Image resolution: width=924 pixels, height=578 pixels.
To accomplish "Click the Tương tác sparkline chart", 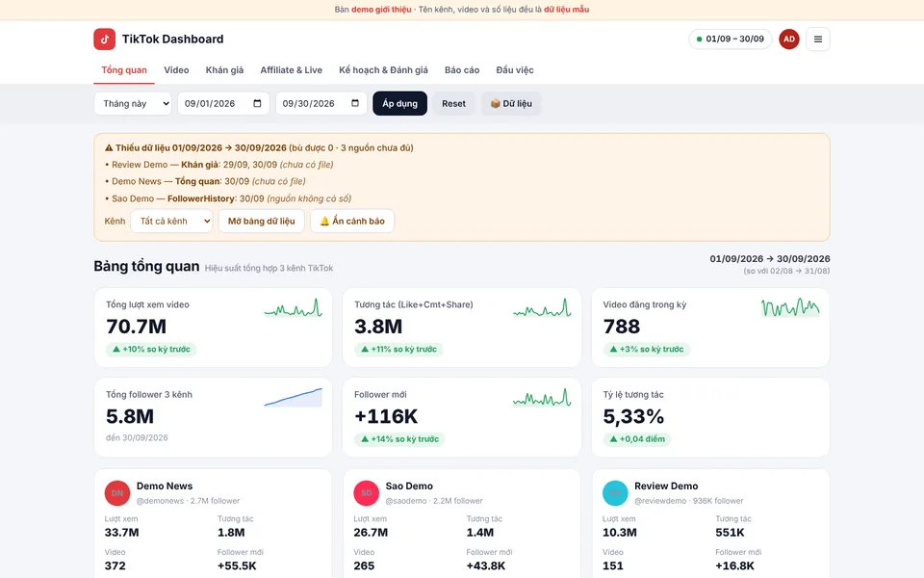I will point(542,308).
